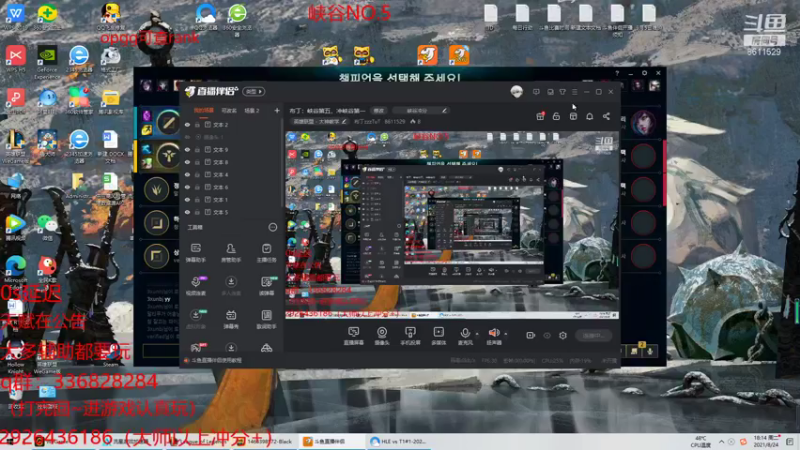The image size is (800, 450).
Task: Toggle visibility of layer 文本 6
Action: coord(187,187)
